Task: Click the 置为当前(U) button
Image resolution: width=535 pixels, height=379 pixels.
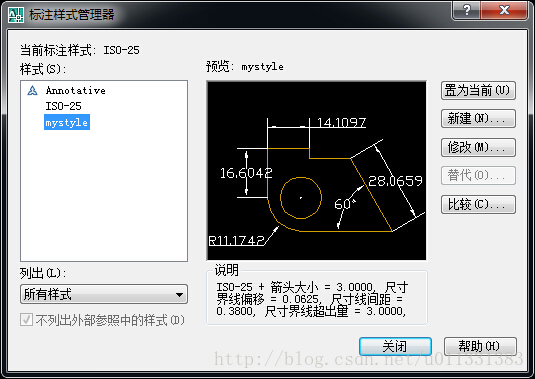Action: click(478, 90)
